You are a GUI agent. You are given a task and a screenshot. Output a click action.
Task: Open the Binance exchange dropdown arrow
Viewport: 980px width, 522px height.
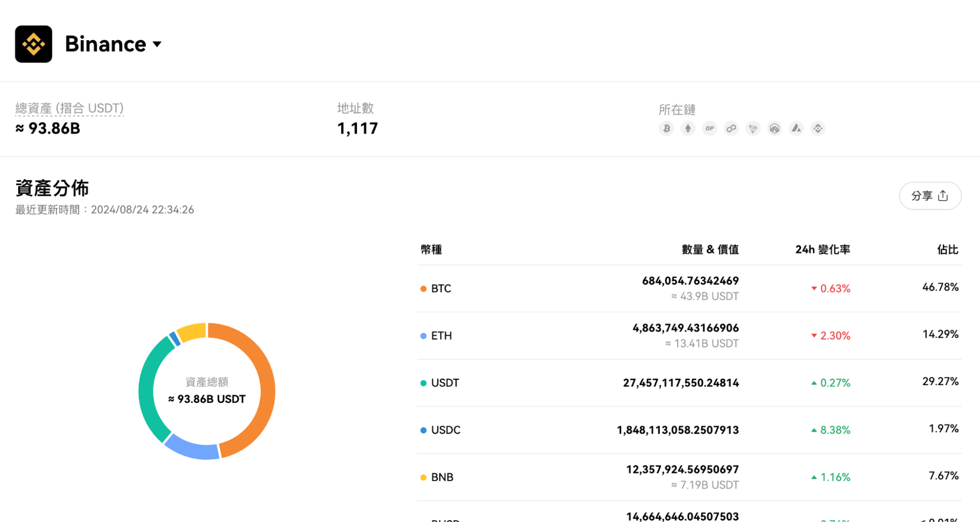tap(157, 45)
